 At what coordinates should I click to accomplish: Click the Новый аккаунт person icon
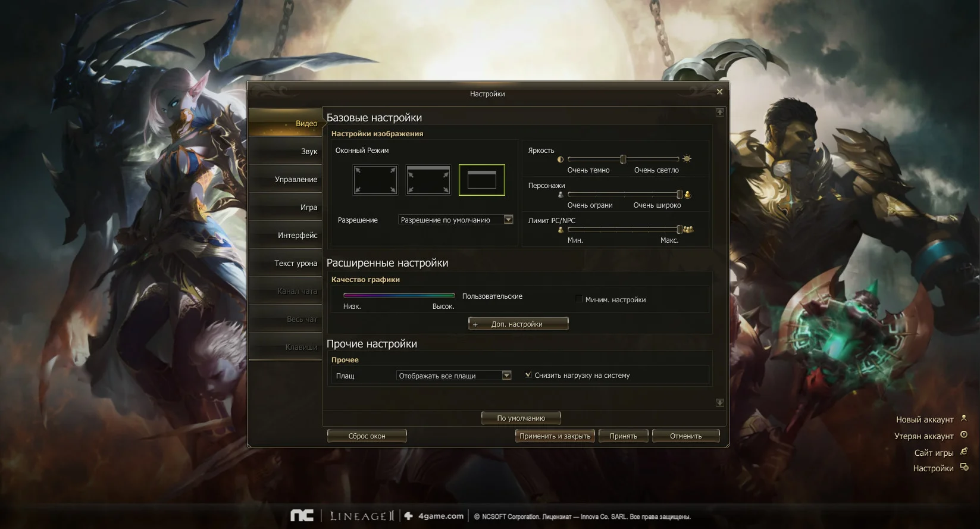tap(964, 419)
